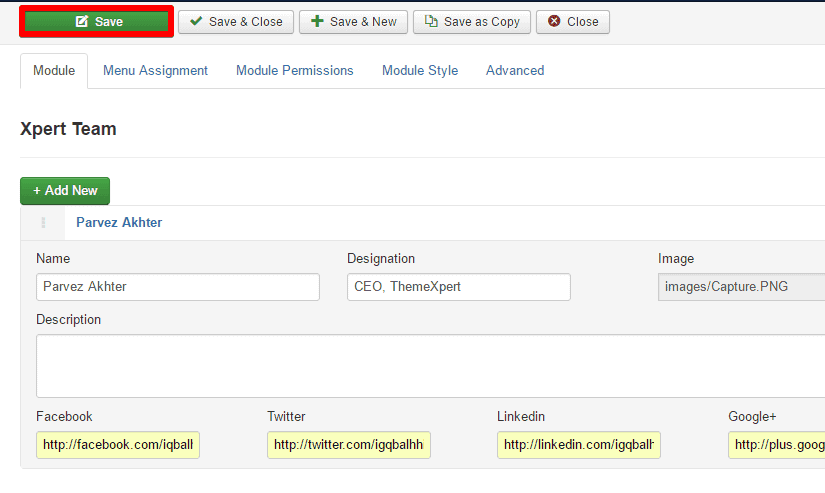Image resolution: width=825 pixels, height=493 pixels.
Task: Collapse the Parvez Akhter item header
Action: 119,223
